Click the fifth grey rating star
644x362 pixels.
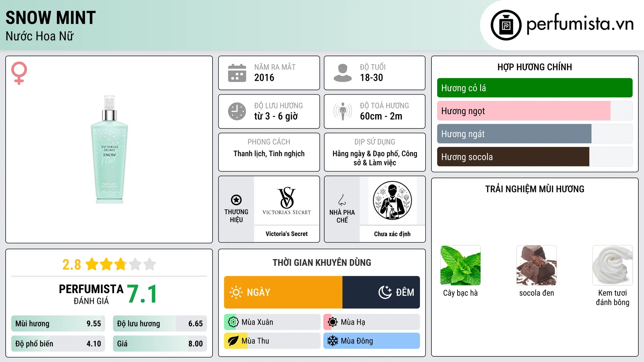150,264
